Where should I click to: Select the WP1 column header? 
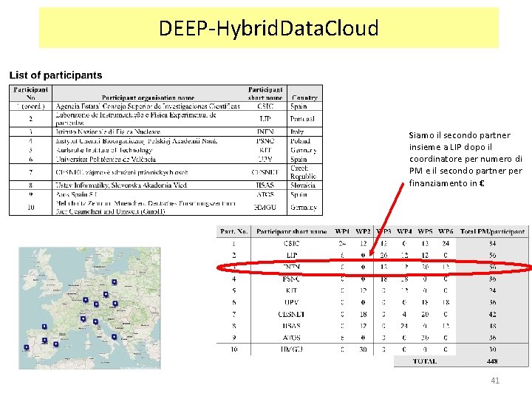pos(342,232)
